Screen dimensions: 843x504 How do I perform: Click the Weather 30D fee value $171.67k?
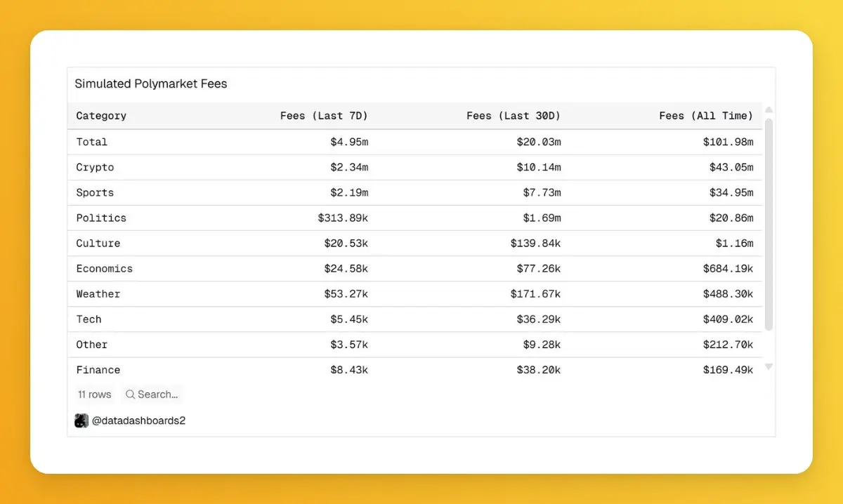coord(535,293)
